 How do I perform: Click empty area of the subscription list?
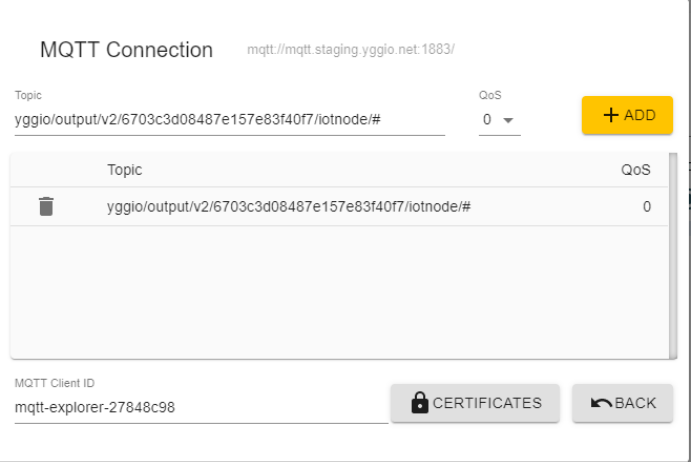tap(340, 292)
